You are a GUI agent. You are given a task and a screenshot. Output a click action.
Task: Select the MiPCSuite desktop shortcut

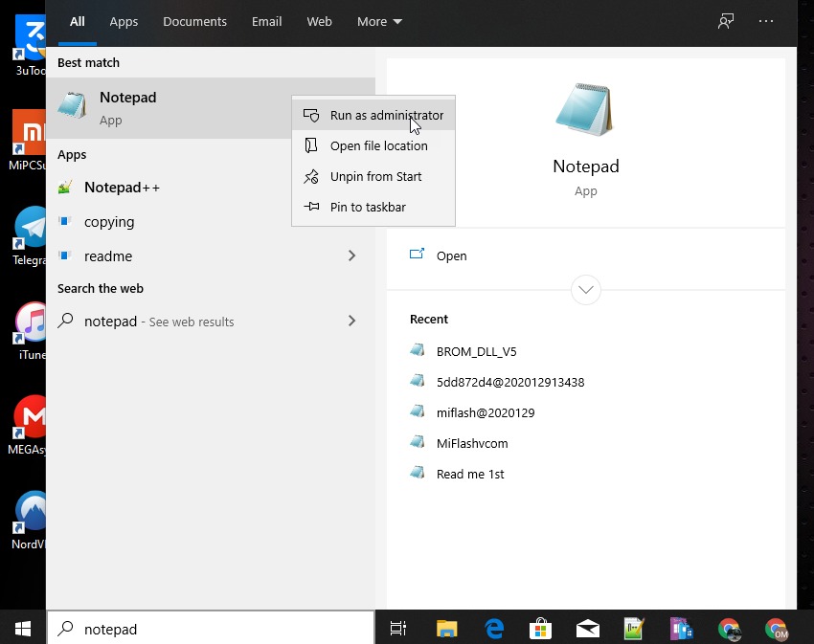(x=28, y=140)
